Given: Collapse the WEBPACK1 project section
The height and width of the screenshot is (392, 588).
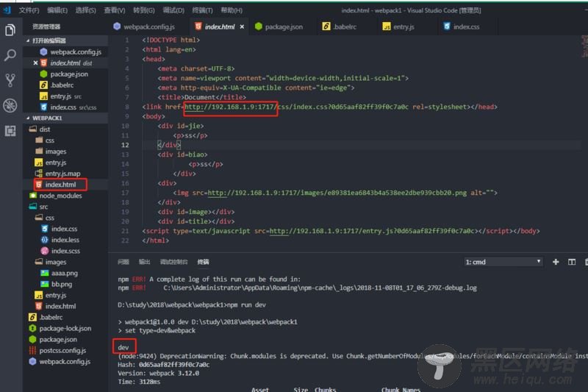Looking at the screenshot, I should click(x=47, y=118).
